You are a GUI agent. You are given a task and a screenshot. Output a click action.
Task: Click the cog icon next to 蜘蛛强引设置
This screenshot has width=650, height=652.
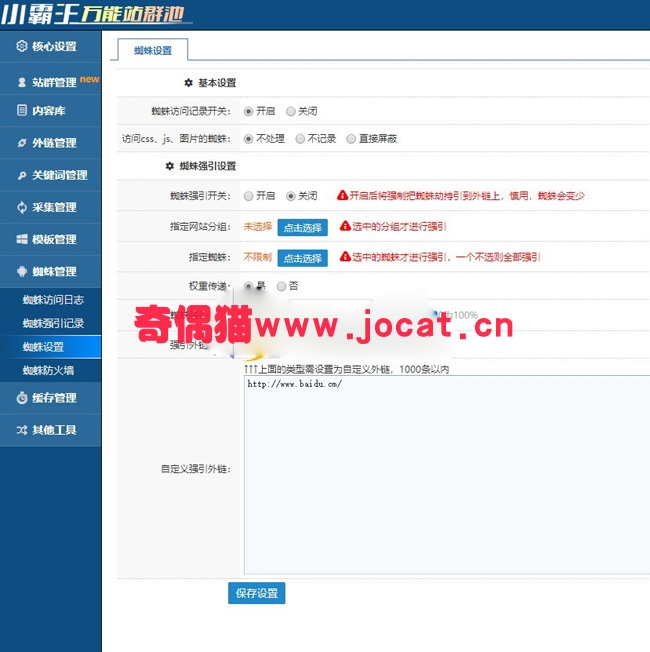[x=170, y=166]
